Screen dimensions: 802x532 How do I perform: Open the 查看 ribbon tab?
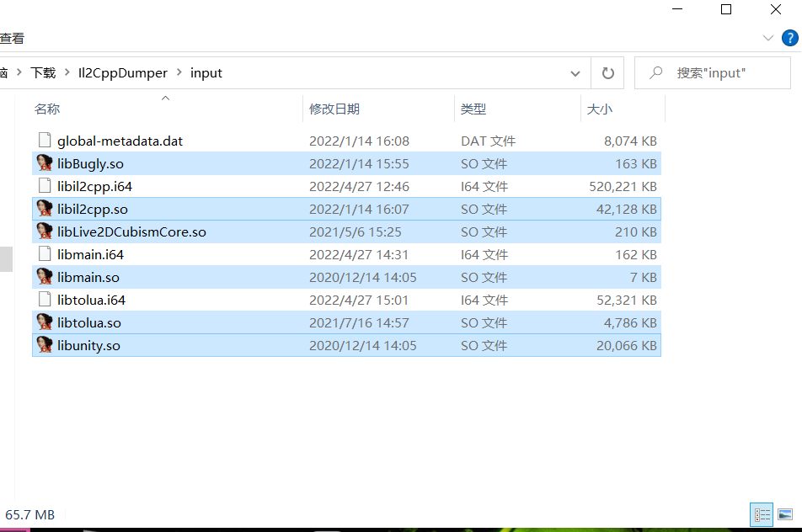point(12,38)
